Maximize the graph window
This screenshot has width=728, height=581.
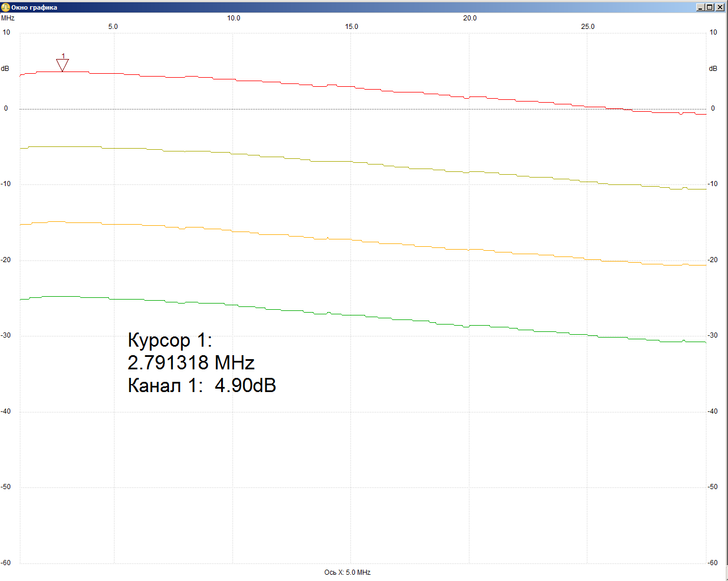(x=710, y=7)
